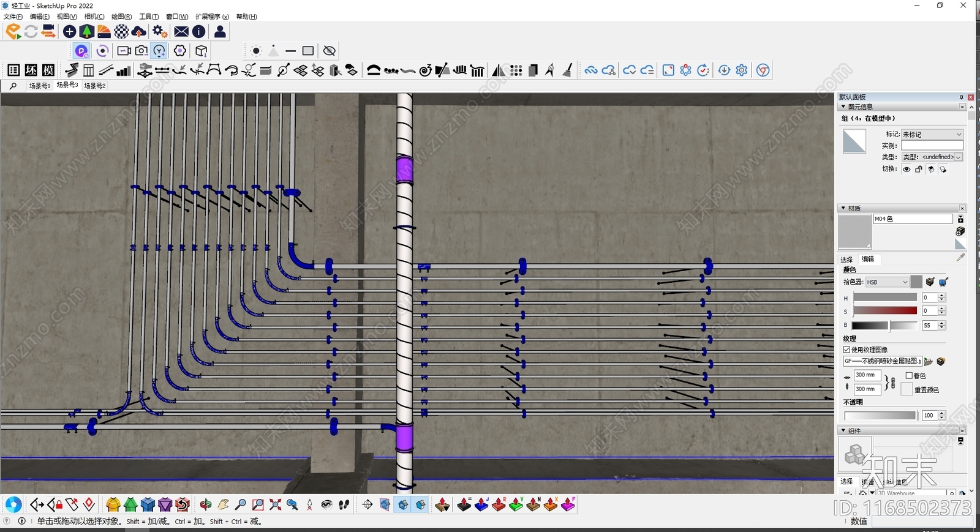Click the gray color swatch beside 拾色器

click(x=916, y=282)
